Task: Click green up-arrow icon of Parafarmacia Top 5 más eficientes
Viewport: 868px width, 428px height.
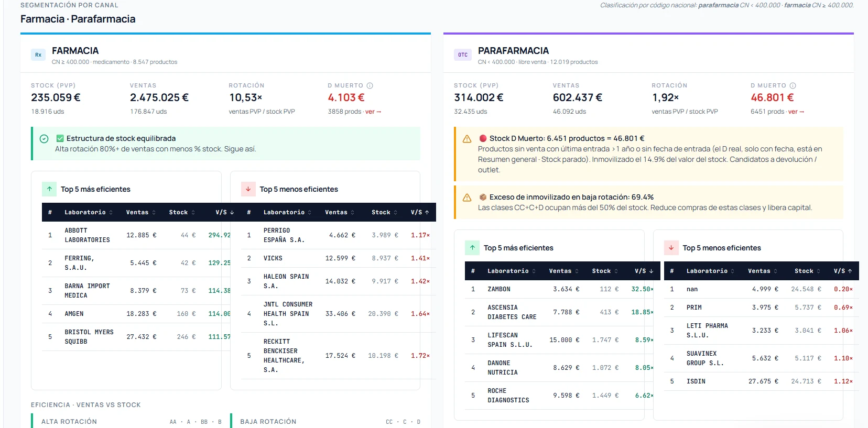Action: click(472, 248)
